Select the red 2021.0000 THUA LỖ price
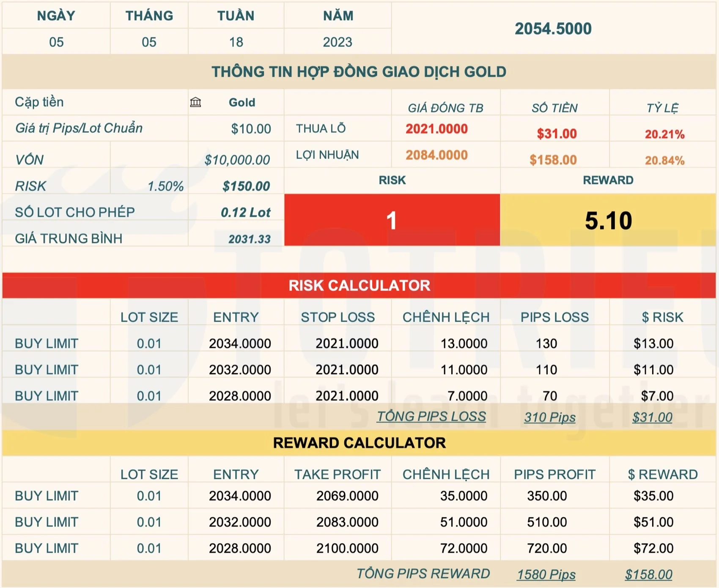 point(436,129)
